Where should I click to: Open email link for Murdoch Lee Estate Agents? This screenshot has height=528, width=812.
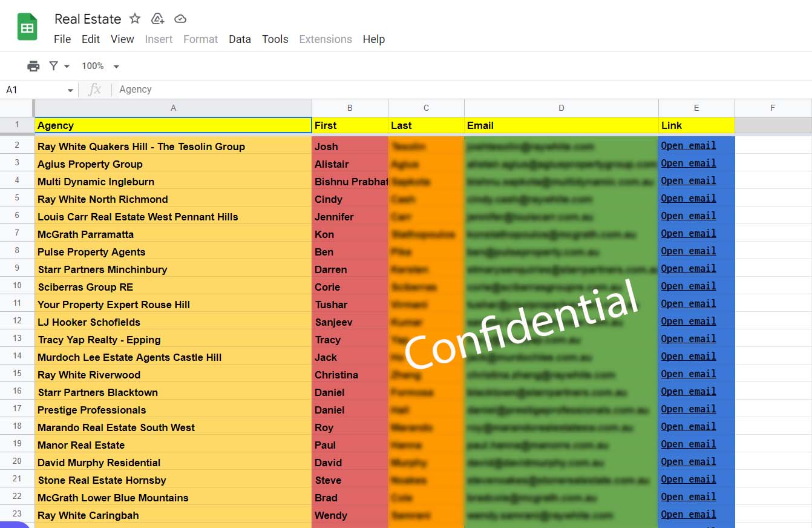(689, 356)
